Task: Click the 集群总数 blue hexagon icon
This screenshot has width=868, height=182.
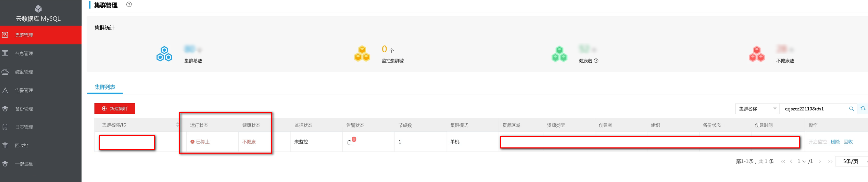Action: pyautogui.click(x=164, y=54)
